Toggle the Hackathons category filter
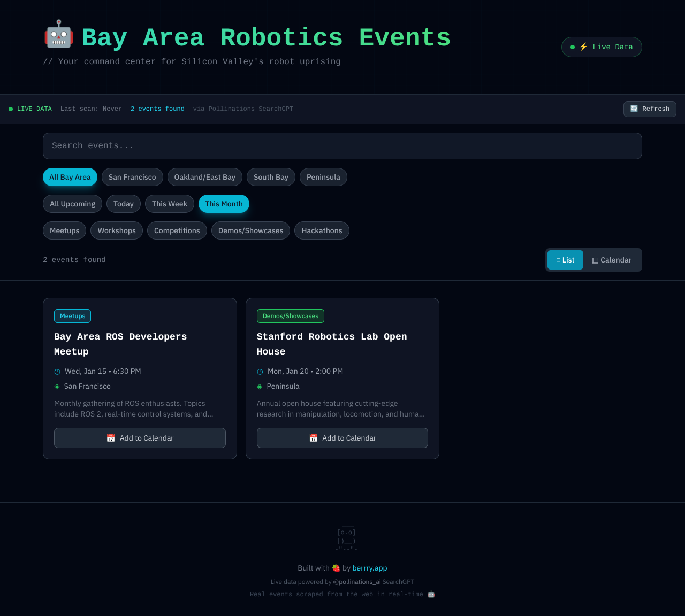Screen dimensions: 685x616 (322, 230)
